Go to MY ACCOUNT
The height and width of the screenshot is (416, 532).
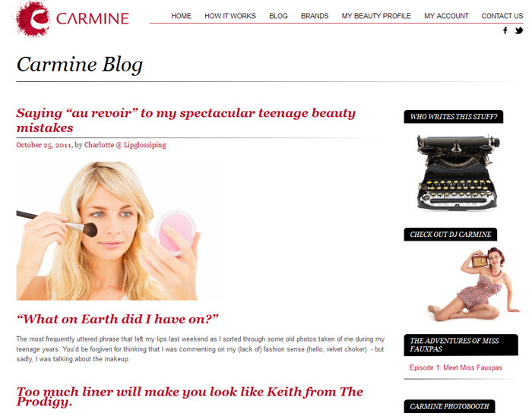click(x=446, y=16)
